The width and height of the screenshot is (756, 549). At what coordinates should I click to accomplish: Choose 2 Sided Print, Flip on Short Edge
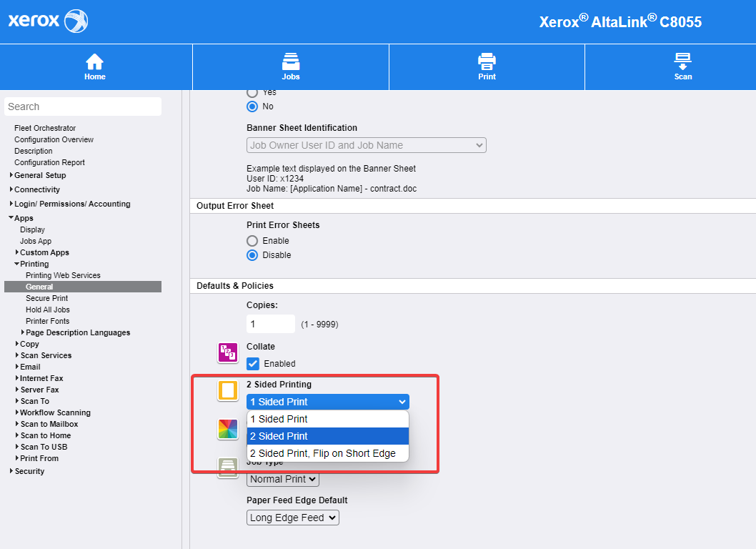pos(322,453)
